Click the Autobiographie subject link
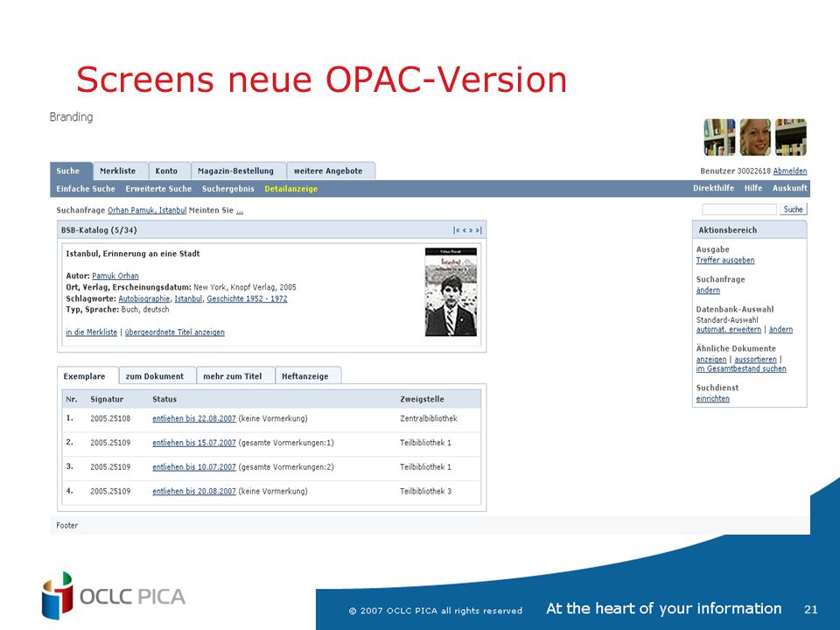 click(144, 298)
